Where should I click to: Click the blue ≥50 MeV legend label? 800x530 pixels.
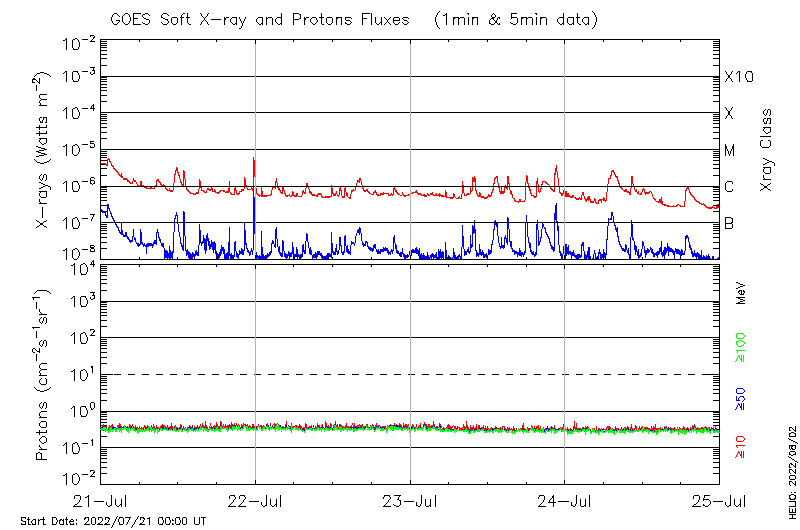[x=741, y=399]
